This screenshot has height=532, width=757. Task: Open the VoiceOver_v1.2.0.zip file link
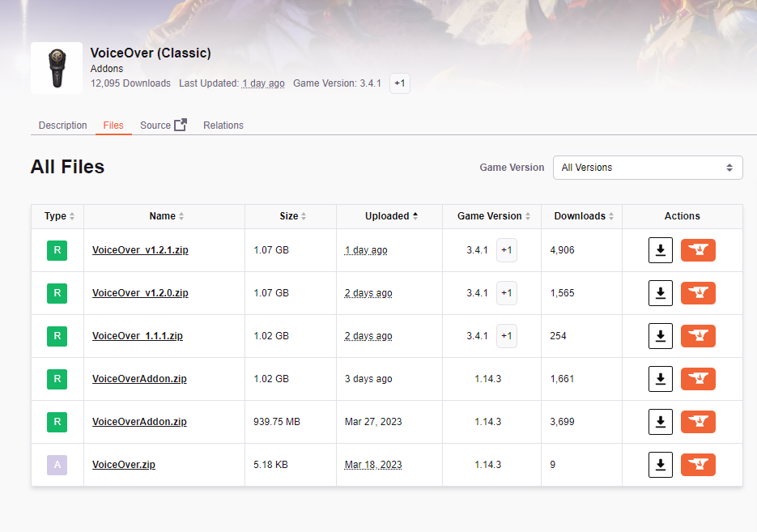click(x=140, y=293)
